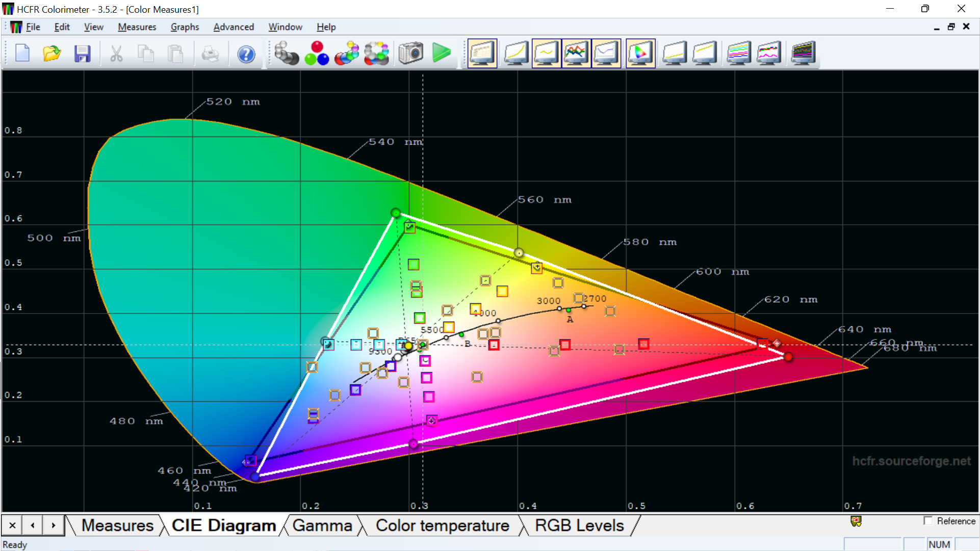Click the new file icon

(21, 54)
